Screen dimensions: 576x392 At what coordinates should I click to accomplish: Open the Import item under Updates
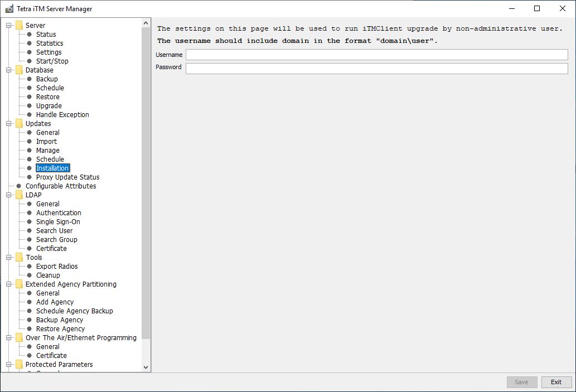47,142
